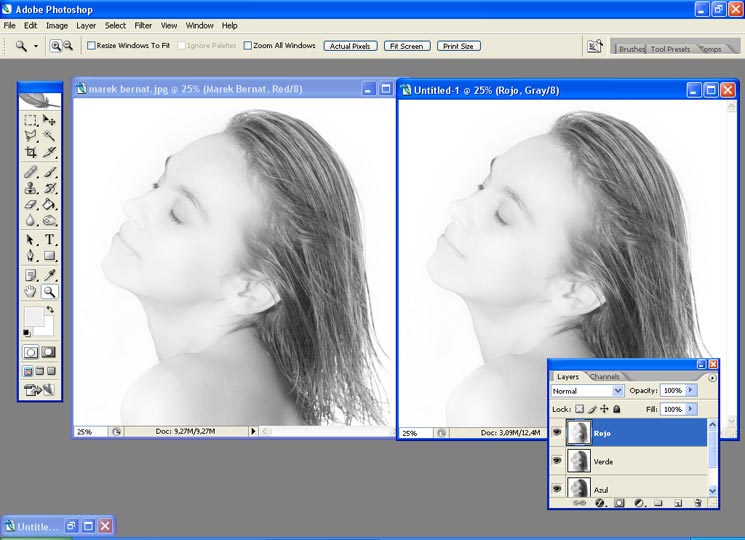This screenshot has height=540, width=745.
Task: Open the File Browser toggle icon
Action: [595, 46]
